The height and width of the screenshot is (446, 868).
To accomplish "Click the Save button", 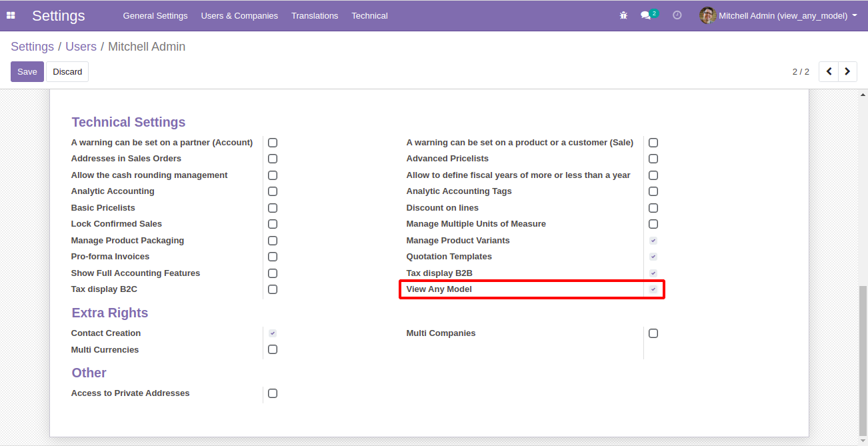I will (x=27, y=71).
